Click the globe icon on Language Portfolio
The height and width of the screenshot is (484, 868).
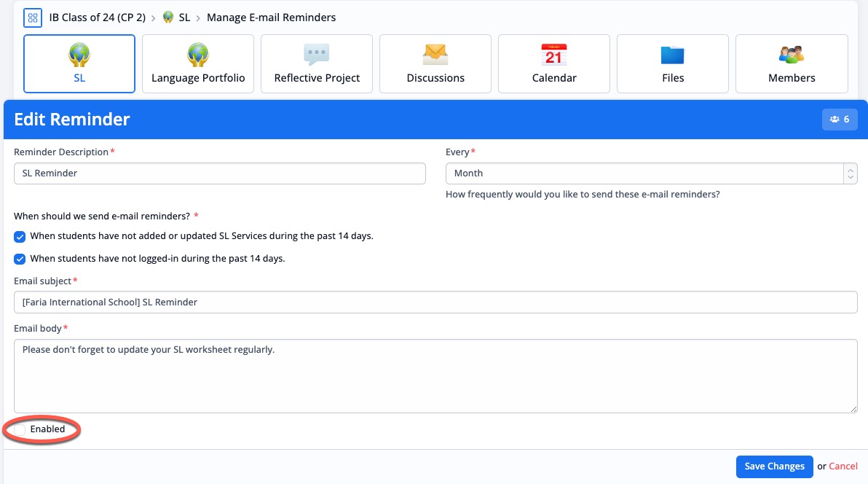(x=197, y=55)
